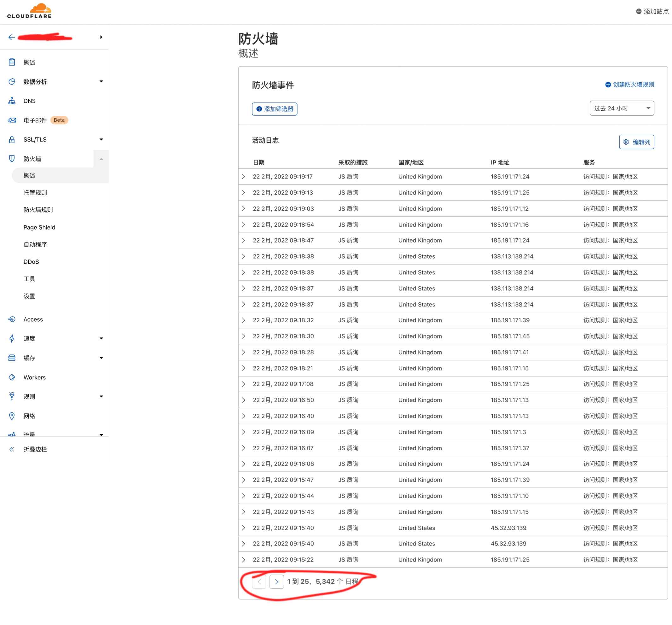
Task: Open SSL/TLS via the padlock icon
Action: 12,139
